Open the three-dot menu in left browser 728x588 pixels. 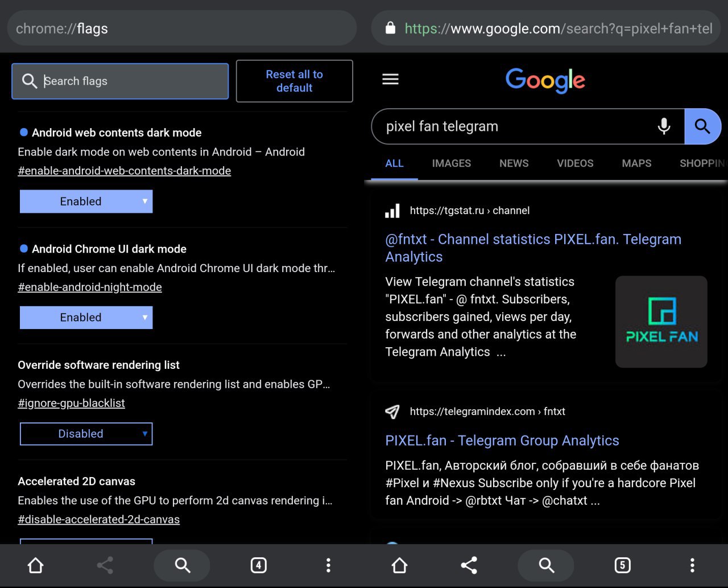click(x=328, y=565)
